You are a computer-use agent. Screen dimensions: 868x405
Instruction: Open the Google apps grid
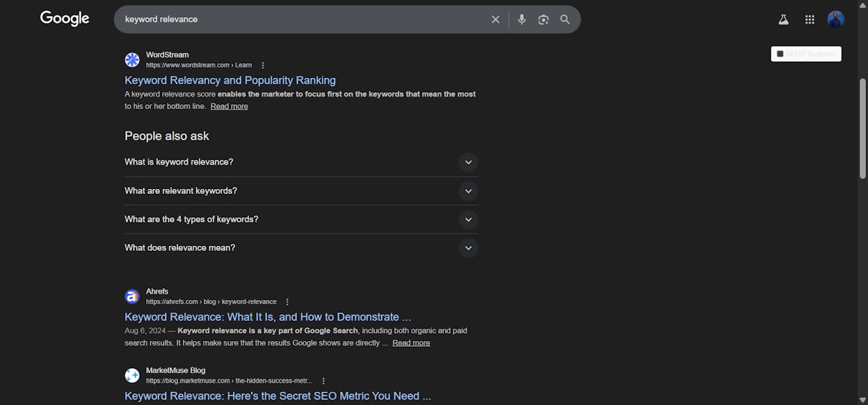point(810,19)
